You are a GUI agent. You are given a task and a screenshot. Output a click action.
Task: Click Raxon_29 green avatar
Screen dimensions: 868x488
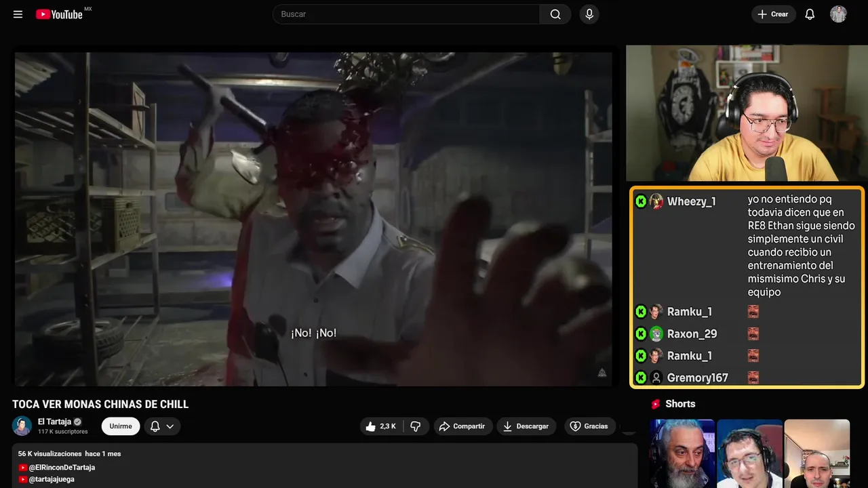(x=656, y=333)
